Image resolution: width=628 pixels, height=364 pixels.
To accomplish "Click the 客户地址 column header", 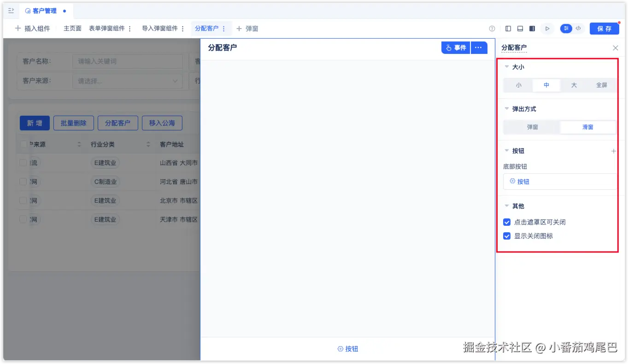I will [x=172, y=145].
